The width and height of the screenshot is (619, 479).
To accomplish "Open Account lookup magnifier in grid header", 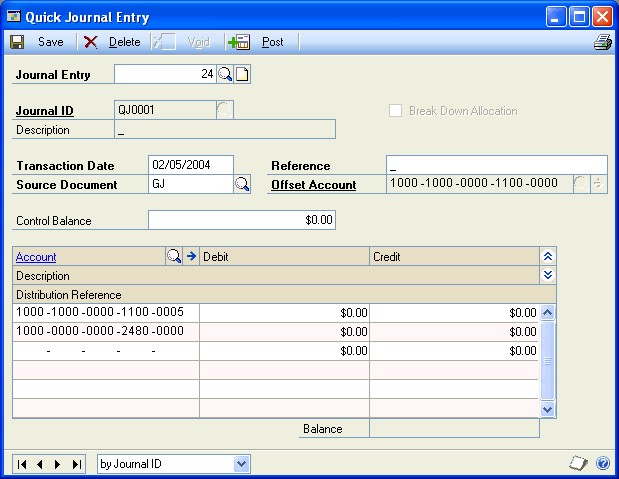I will (174, 256).
